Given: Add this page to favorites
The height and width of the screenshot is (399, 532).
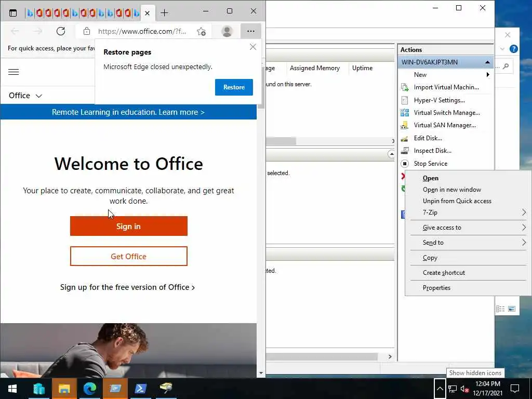Looking at the screenshot, I should coord(201,31).
